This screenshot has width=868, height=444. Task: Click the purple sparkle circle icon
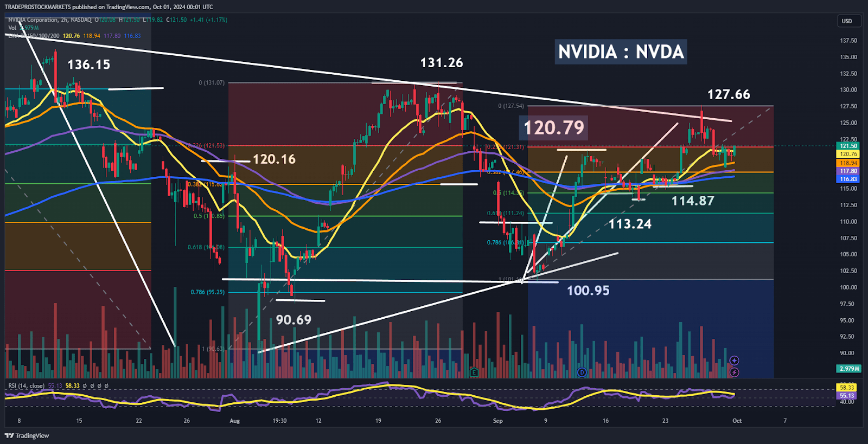(x=734, y=361)
